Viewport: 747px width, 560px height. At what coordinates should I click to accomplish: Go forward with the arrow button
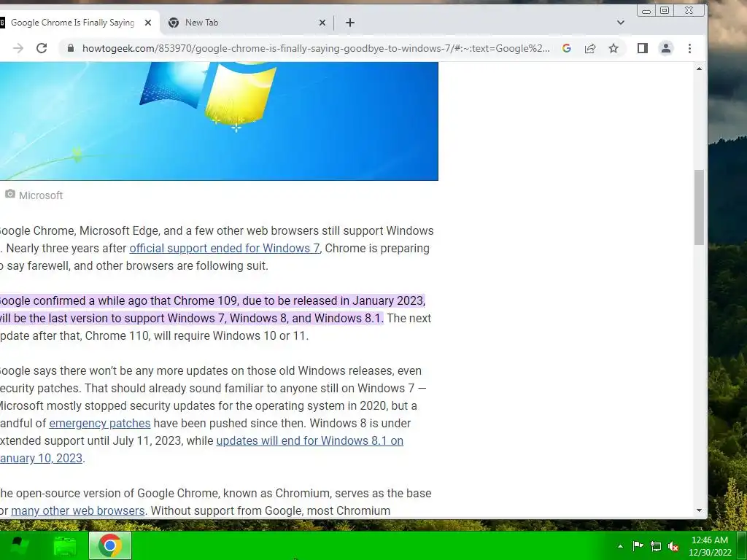pos(18,48)
